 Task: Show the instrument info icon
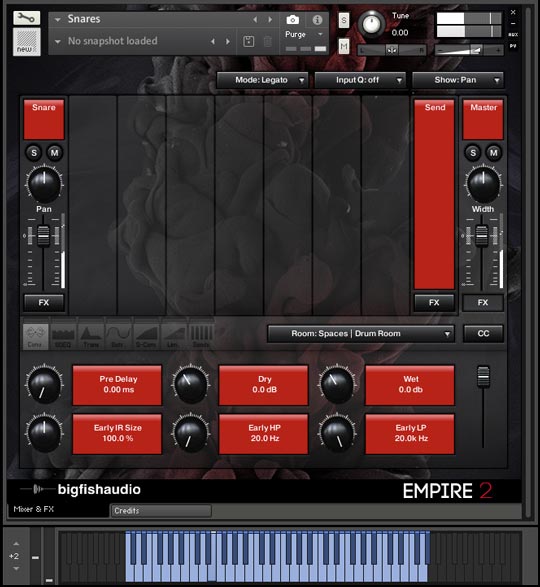coord(317,19)
